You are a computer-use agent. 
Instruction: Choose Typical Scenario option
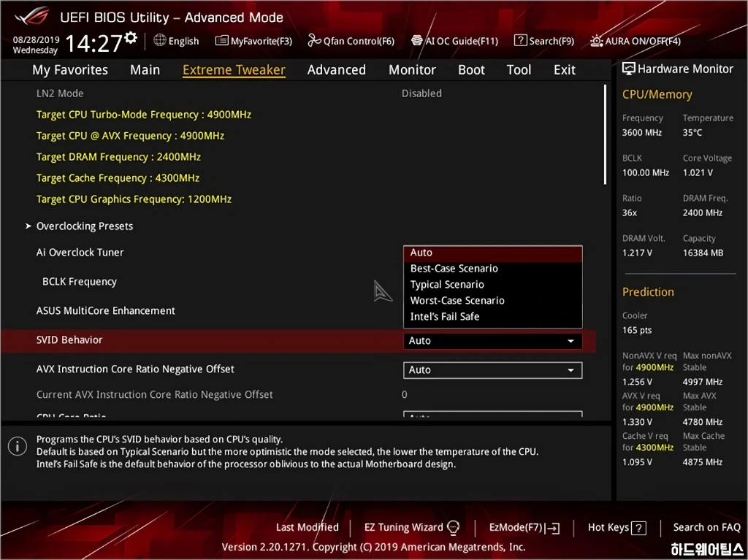pos(493,285)
